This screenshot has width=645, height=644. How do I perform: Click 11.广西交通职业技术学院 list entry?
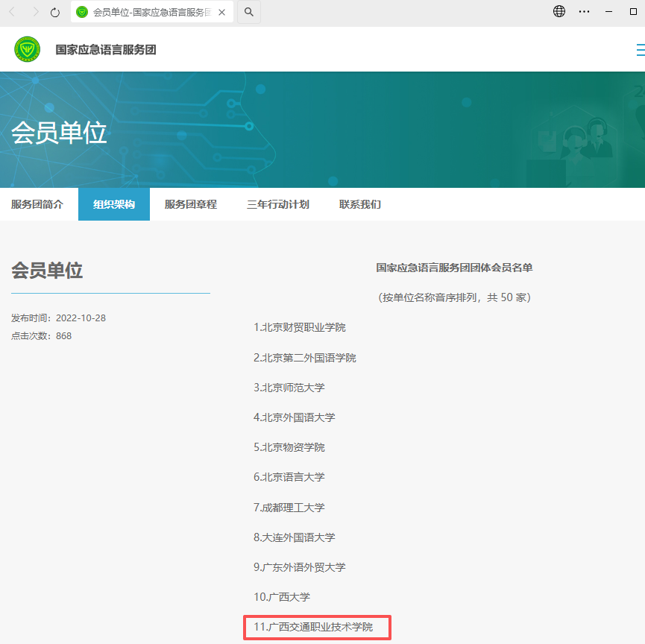313,627
